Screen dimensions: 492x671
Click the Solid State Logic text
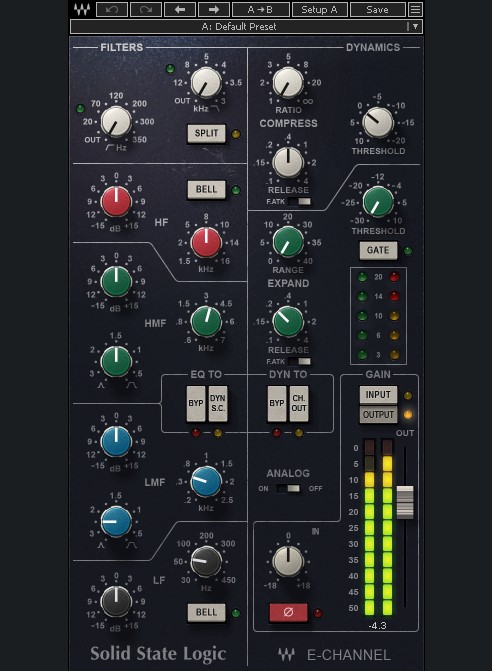[x=158, y=654]
